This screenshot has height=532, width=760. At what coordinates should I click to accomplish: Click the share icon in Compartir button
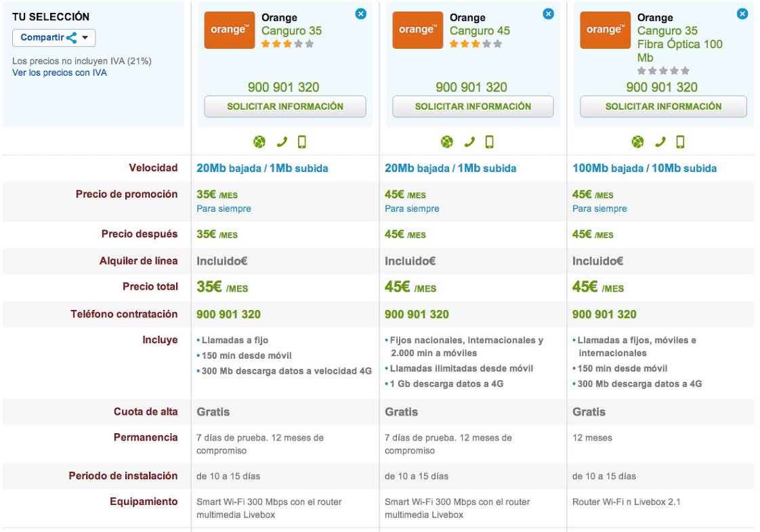(72, 38)
